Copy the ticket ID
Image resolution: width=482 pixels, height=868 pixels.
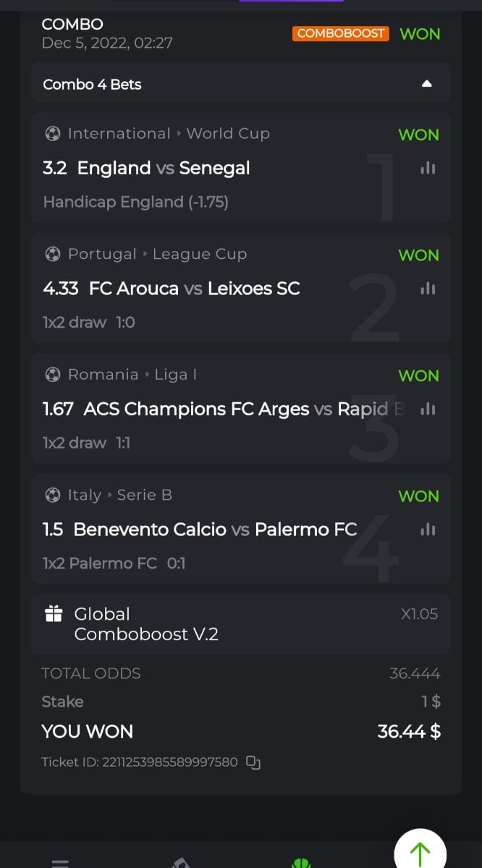coord(253,762)
